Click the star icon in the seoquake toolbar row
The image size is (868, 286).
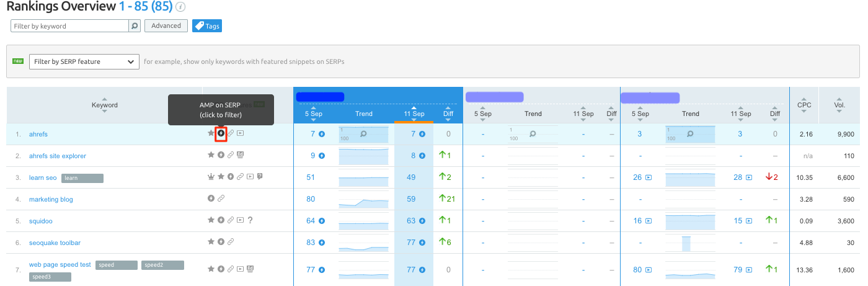click(211, 242)
